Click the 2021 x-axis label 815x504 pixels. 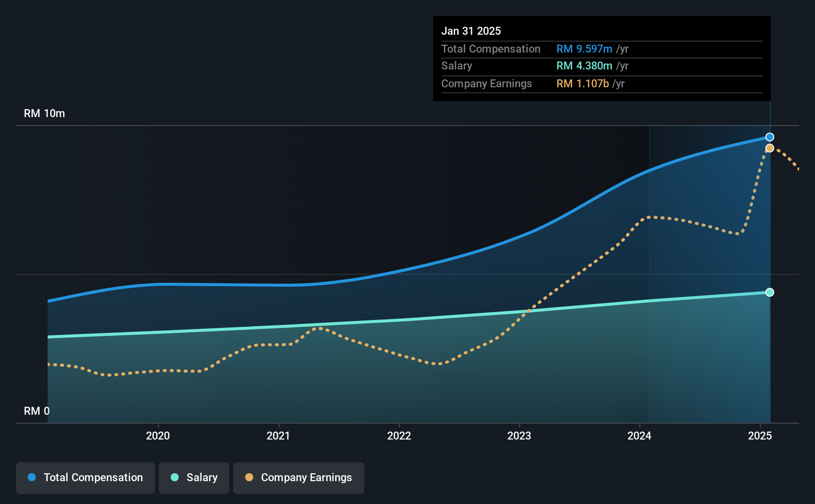(x=278, y=436)
